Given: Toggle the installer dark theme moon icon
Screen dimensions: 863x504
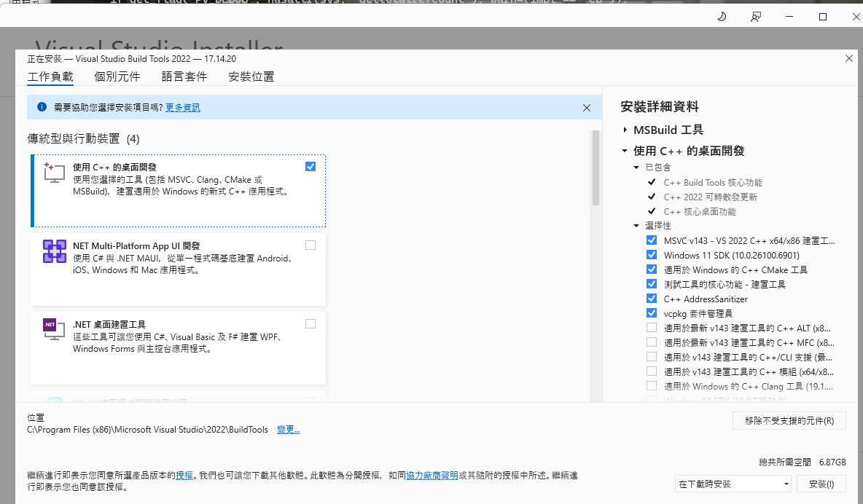Looking at the screenshot, I should pyautogui.click(x=722, y=16).
